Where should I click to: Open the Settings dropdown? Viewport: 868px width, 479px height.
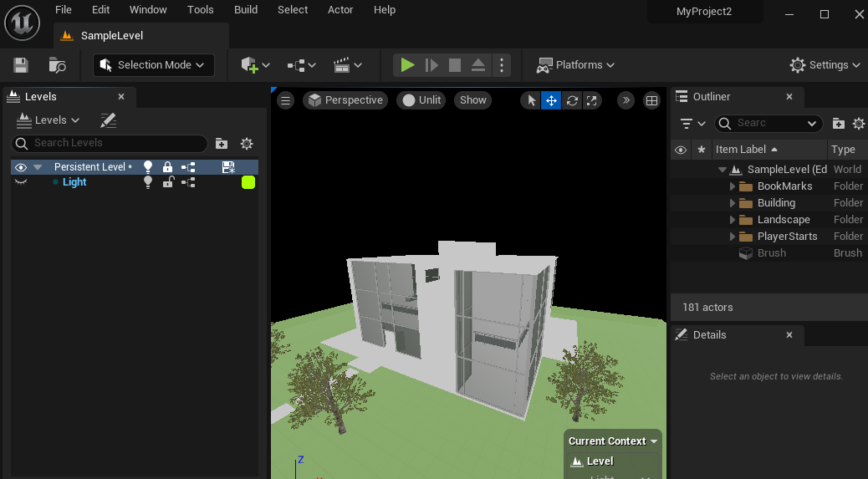pyautogui.click(x=825, y=65)
